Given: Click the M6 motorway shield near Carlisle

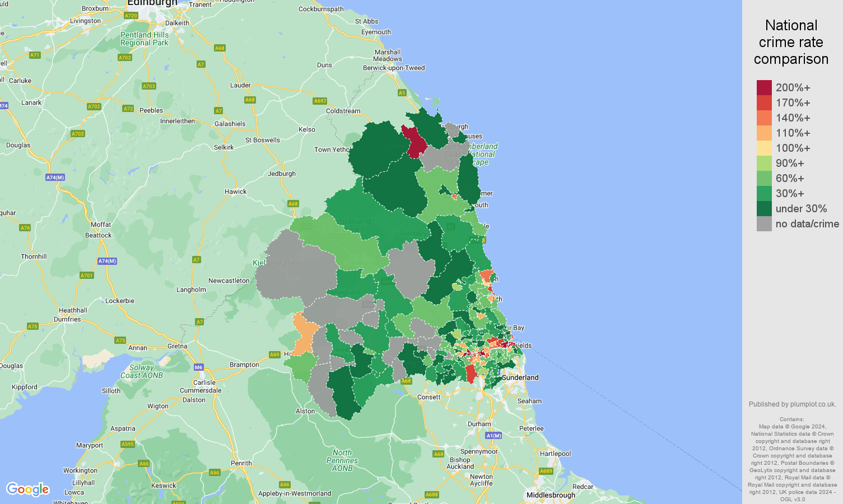Looking at the screenshot, I should pyautogui.click(x=199, y=367).
